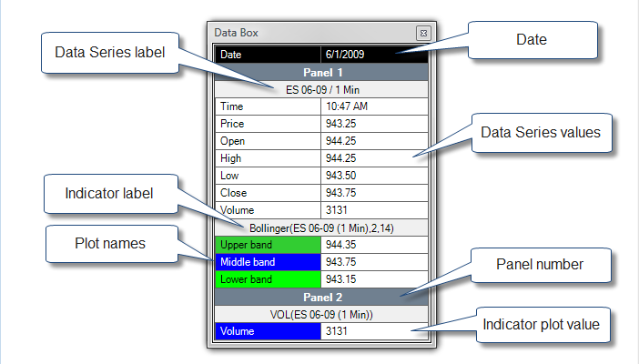Close the Data Box window
Image resolution: width=639 pixels, height=364 pixels.
pyautogui.click(x=422, y=33)
